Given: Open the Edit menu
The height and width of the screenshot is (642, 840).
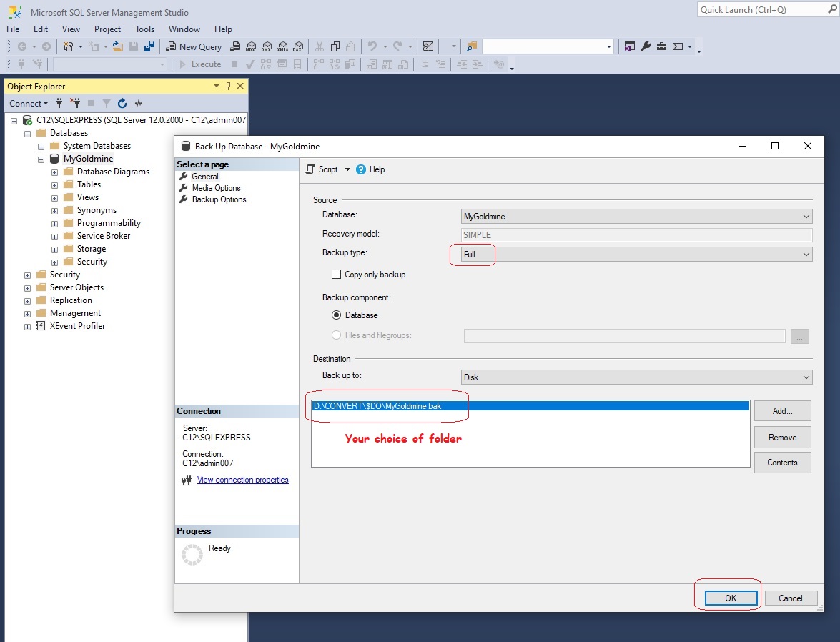Looking at the screenshot, I should coord(41,29).
